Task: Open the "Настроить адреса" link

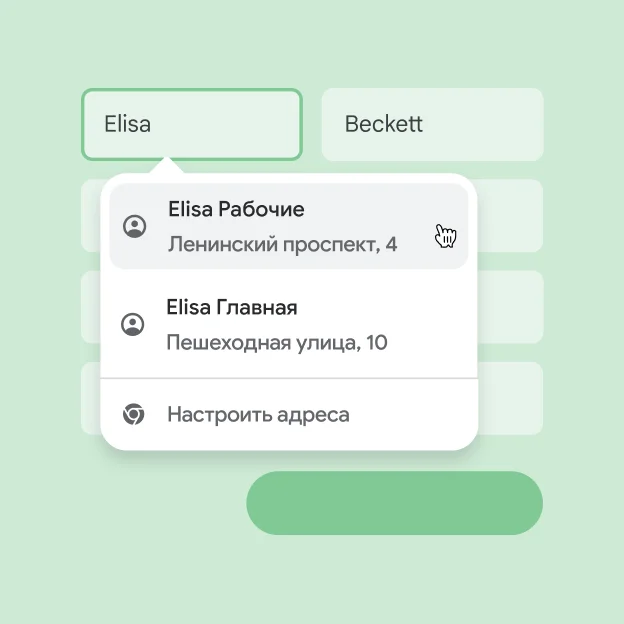Action: click(258, 414)
